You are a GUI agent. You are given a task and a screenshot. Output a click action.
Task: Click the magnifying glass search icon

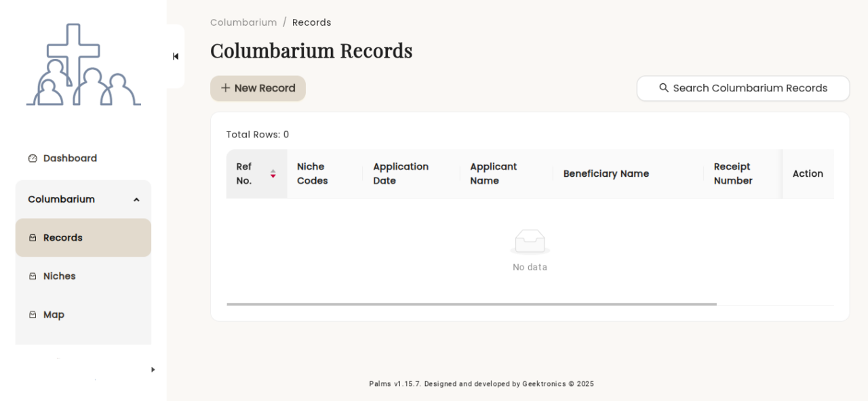point(664,88)
